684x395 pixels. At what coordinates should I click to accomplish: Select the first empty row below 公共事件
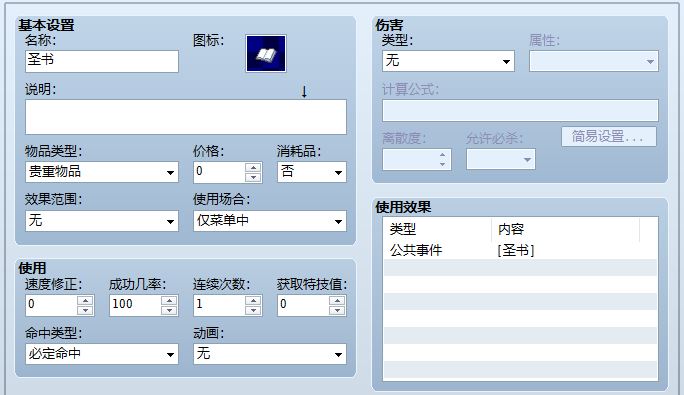[x=520, y=268]
